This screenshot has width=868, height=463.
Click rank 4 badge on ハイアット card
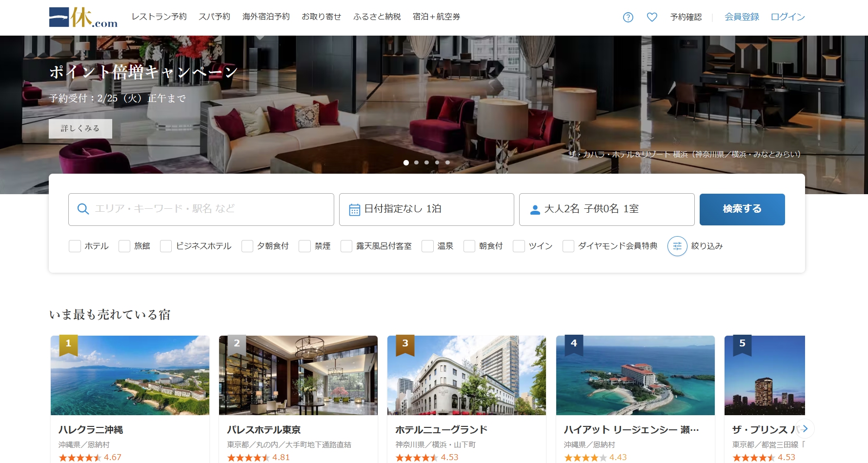[574, 345]
